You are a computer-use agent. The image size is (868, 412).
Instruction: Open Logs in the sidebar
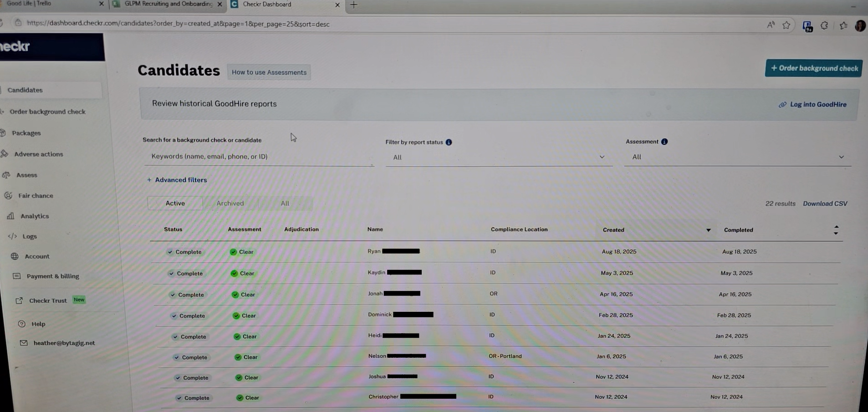coord(30,236)
